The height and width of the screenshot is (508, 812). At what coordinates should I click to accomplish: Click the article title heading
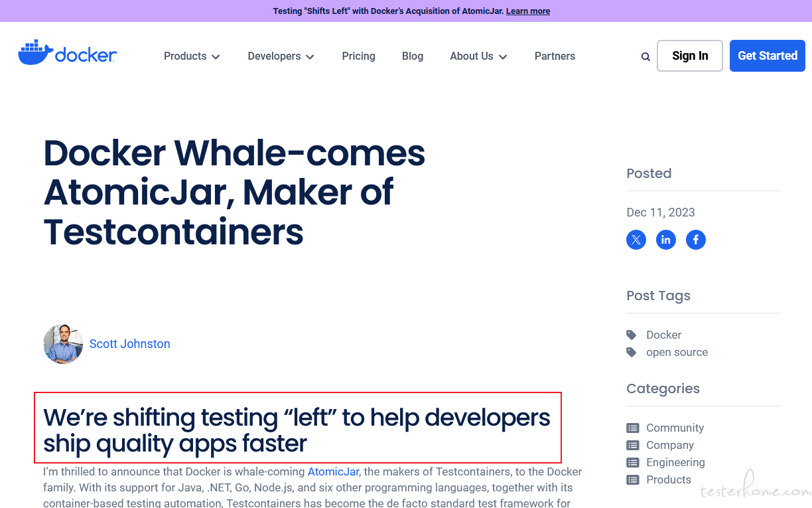[x=234, y=193]
